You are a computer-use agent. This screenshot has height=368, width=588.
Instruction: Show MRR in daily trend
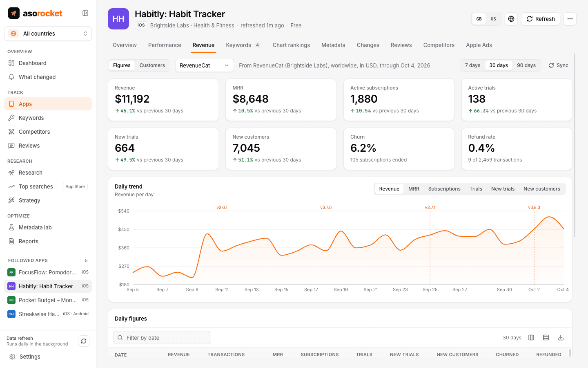click(x=414, y=189)
